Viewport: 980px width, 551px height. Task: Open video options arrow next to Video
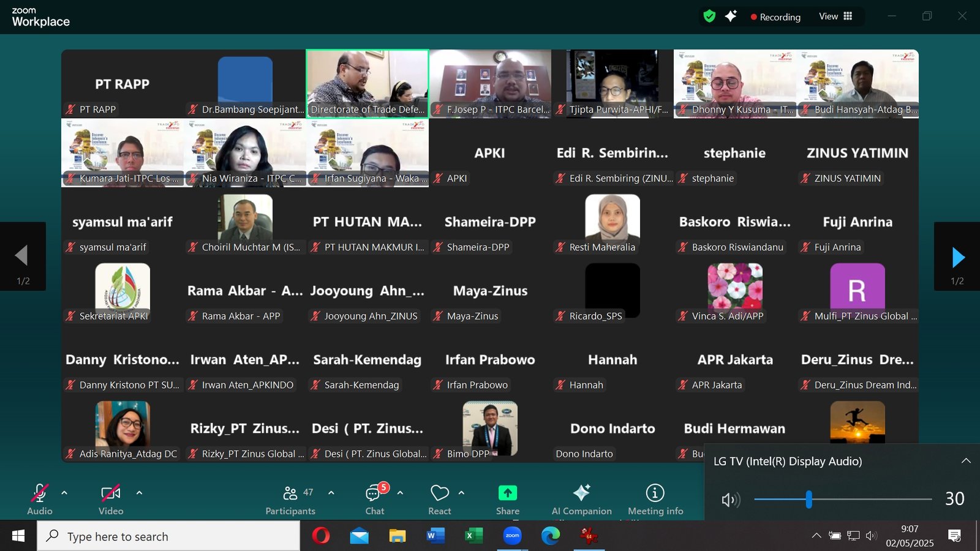(139, 492)
